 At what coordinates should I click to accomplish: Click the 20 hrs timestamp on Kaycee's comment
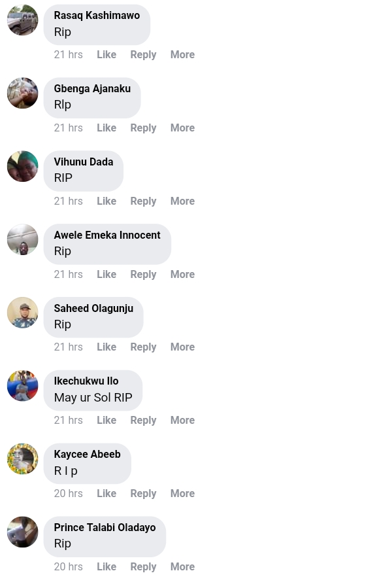tap(69, 494)
